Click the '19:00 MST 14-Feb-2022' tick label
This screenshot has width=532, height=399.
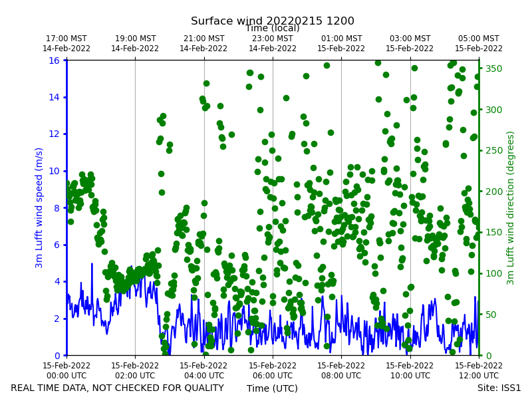pos(135,43)
